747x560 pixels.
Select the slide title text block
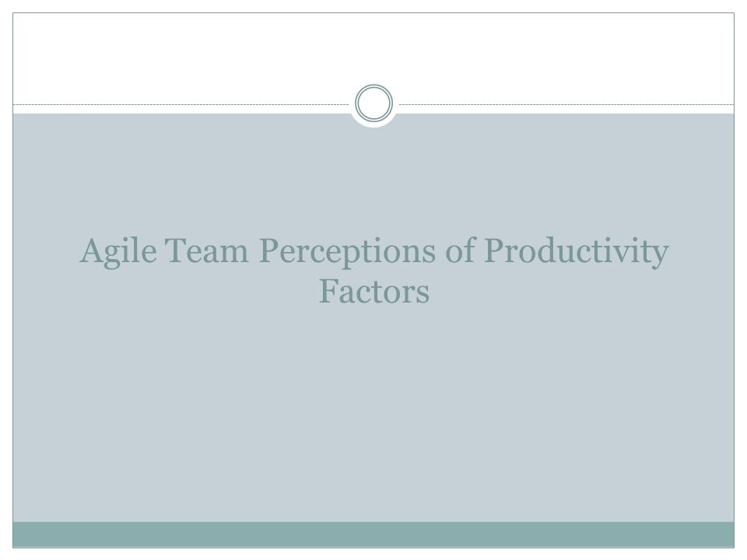pyautogui.click(x=374, y=271)
